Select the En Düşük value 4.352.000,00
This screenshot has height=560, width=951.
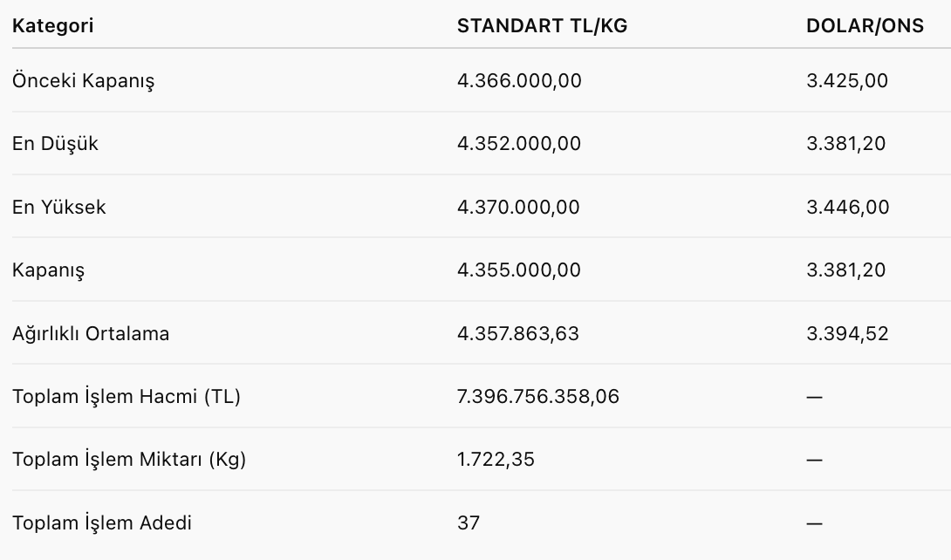519,144
